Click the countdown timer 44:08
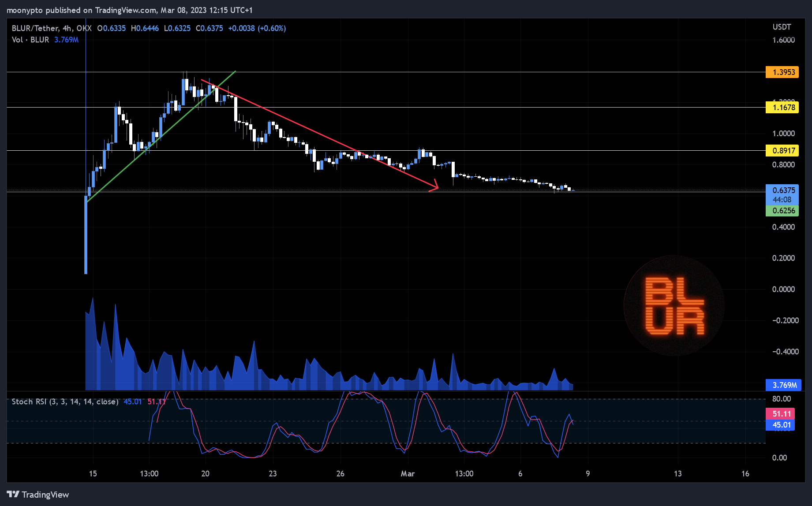Image resolution: width=812 pixels, height=506 pixels. (782, 200)
